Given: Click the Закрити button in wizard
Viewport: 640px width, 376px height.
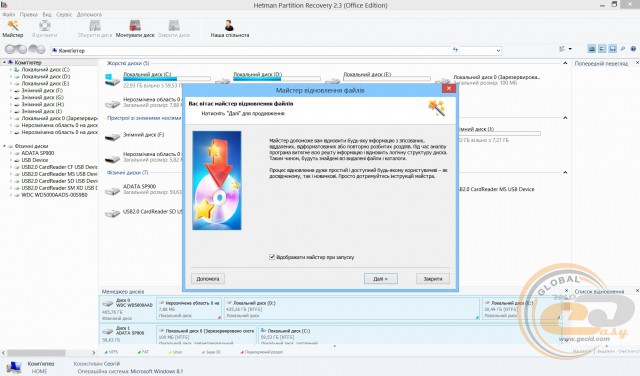Looking at the screenshot, I should 433,278.
